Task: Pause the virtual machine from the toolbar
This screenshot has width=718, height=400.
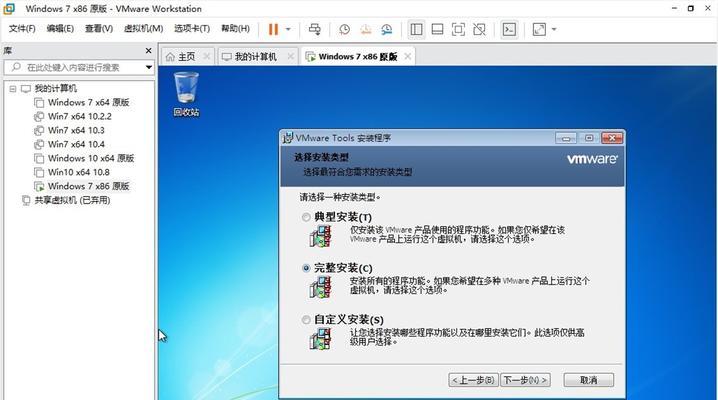Action: point(273,29)
